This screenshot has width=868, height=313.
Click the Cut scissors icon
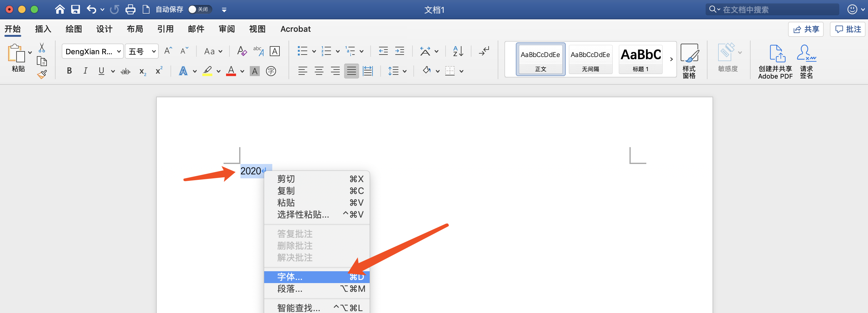coord(42,48)
